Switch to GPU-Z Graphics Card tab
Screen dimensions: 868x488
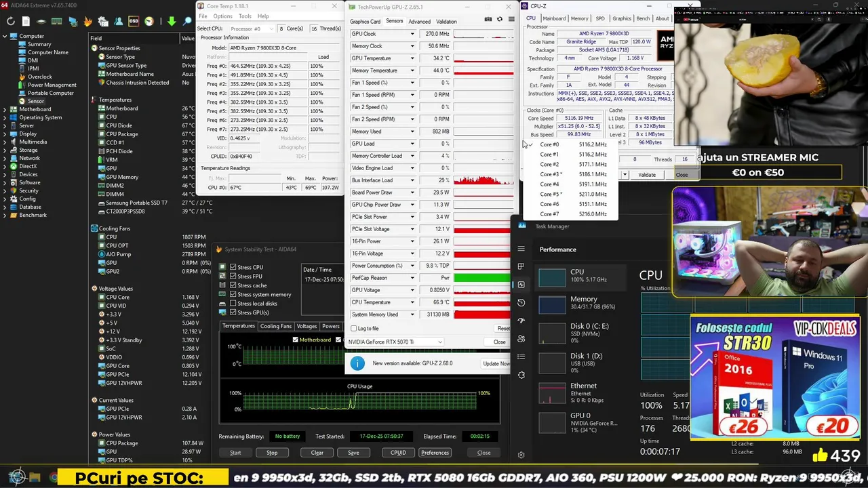coord(365,22)
